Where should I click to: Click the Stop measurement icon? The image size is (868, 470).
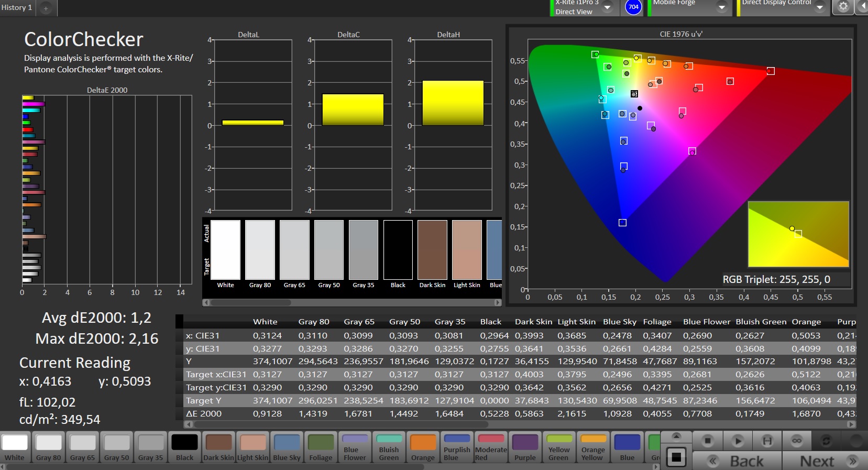[708, 441]
